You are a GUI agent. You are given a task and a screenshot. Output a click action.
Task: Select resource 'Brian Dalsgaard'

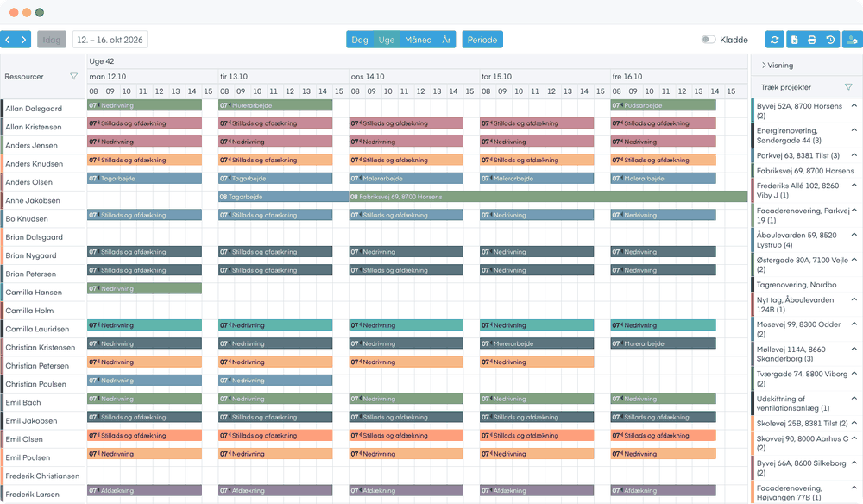click(x=35, y=237)
